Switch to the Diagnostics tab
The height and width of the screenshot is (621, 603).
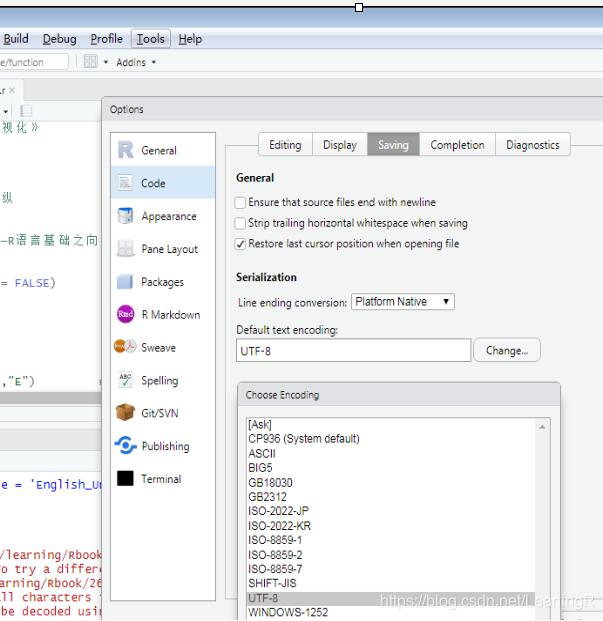532,145
